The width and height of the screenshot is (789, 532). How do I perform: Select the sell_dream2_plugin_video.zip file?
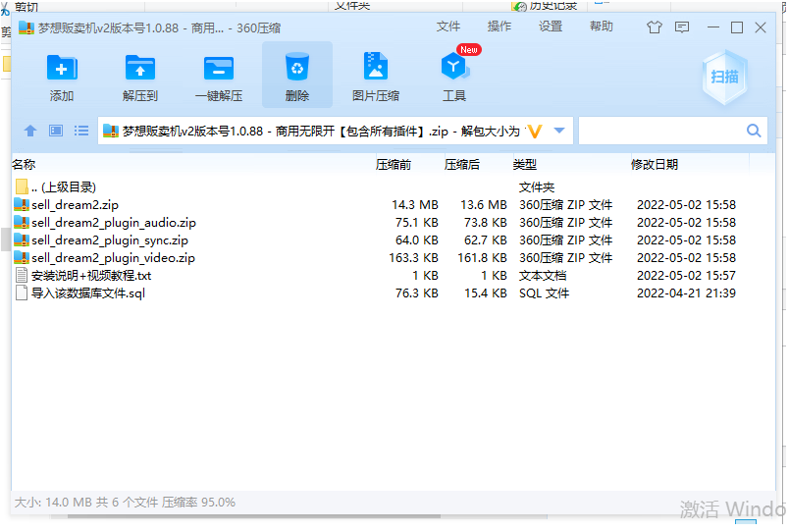(x=113, y=258)
